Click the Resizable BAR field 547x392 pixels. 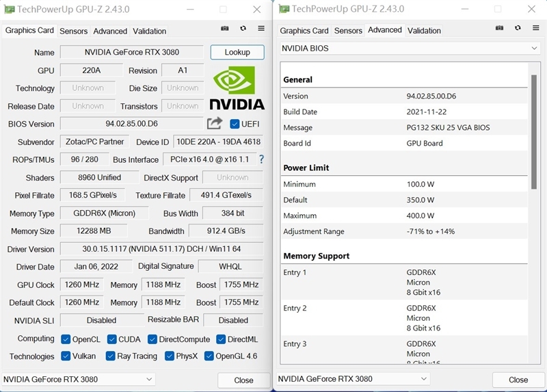[x=233, y=320]
